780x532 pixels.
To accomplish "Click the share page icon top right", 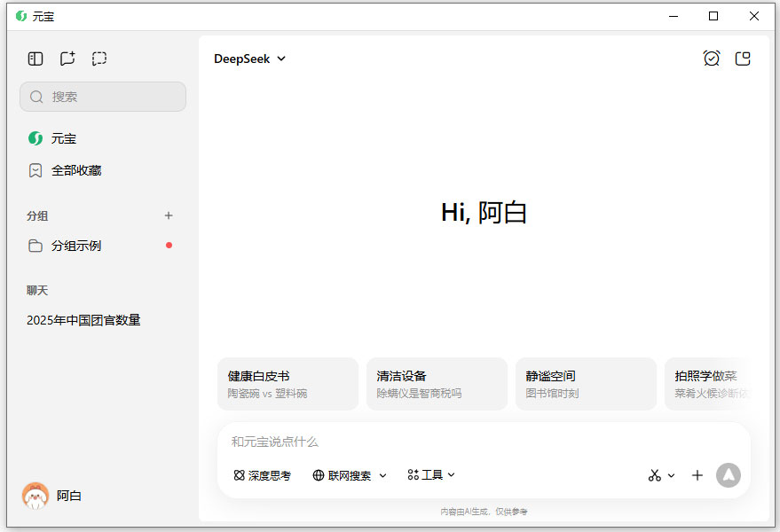I will pos(744,58).
